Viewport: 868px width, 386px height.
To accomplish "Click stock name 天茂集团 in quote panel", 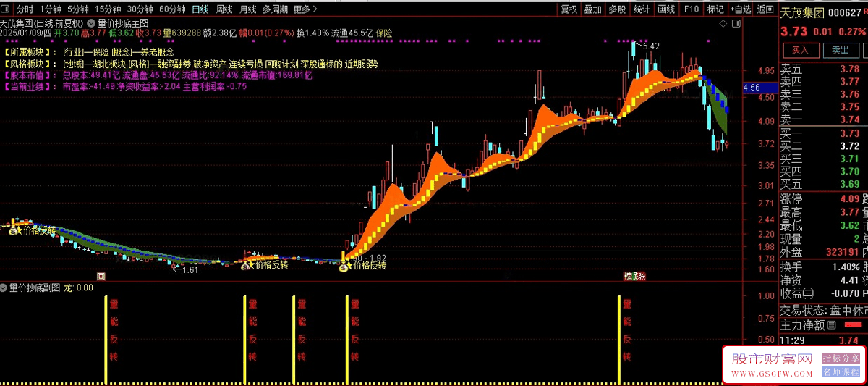I will pyautogui.click(x=802, y=13).
